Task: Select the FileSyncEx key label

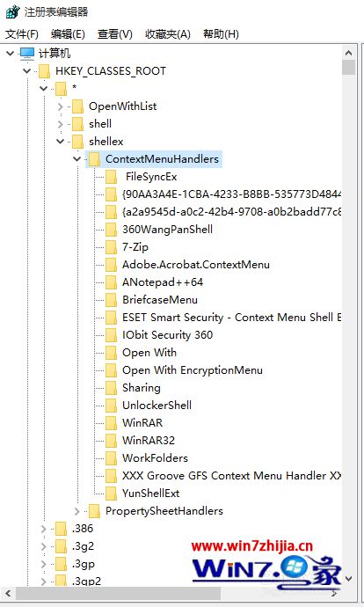Action: tap(151, 177)
